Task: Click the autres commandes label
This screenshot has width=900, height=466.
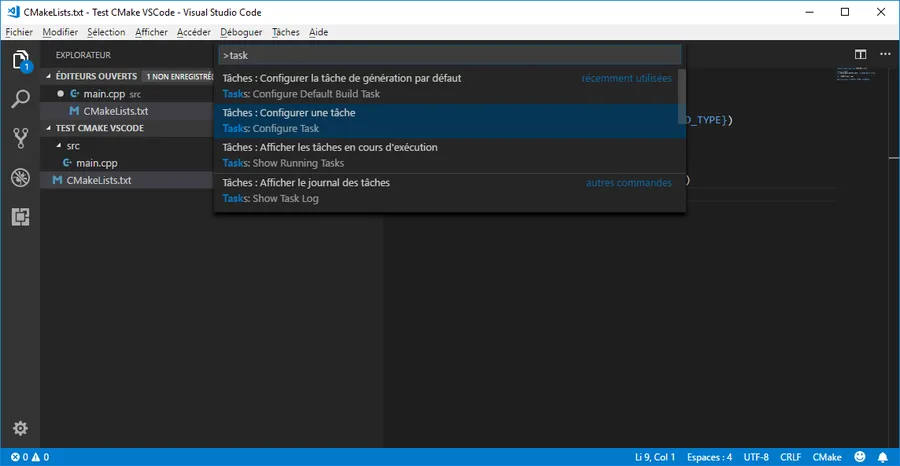Action: tap(629, 182)
